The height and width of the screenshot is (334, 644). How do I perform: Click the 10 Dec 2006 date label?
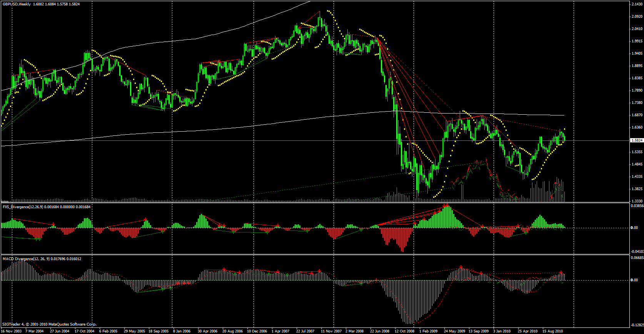257,331
